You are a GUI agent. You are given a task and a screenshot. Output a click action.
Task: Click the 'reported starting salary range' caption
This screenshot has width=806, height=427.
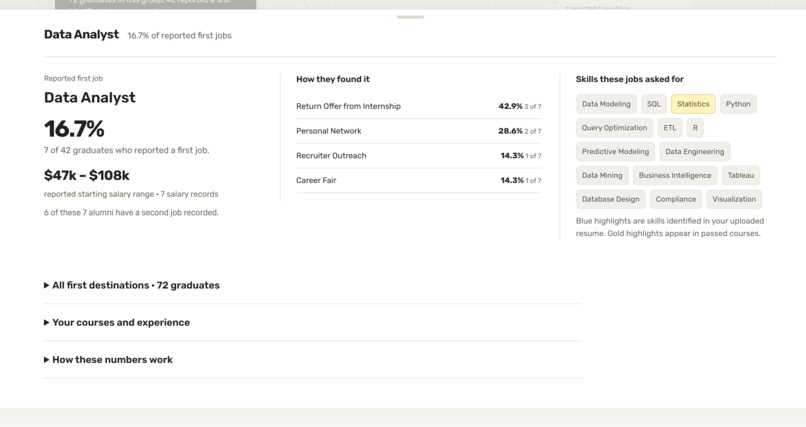131,194
